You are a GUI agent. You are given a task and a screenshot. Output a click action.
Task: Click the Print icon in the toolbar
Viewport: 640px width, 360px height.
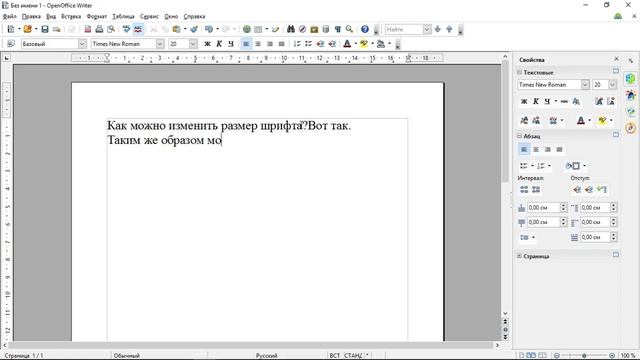pos(99,29)
